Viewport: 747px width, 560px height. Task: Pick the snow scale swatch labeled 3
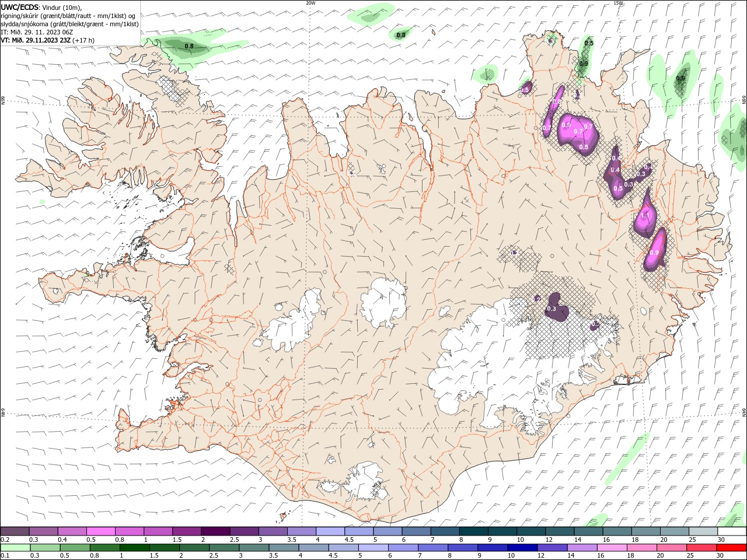272,531
